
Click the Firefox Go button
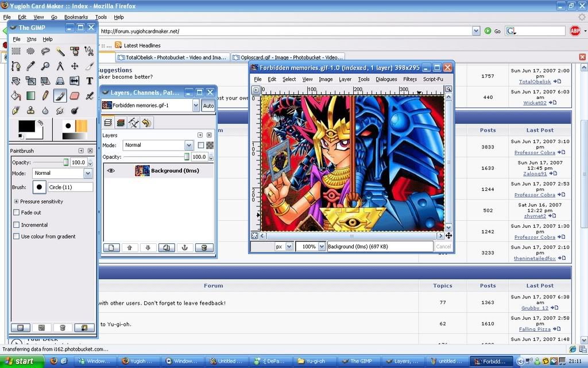coord(493,31)
